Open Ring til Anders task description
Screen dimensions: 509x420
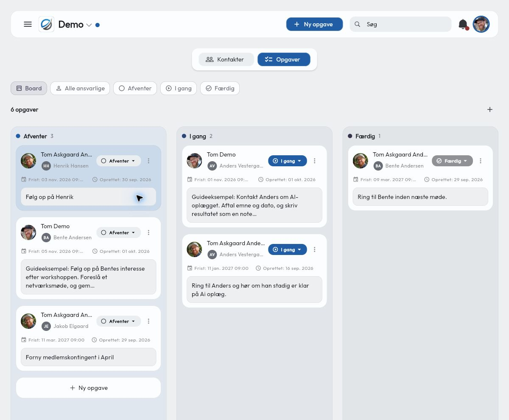[x=255, y=290]
